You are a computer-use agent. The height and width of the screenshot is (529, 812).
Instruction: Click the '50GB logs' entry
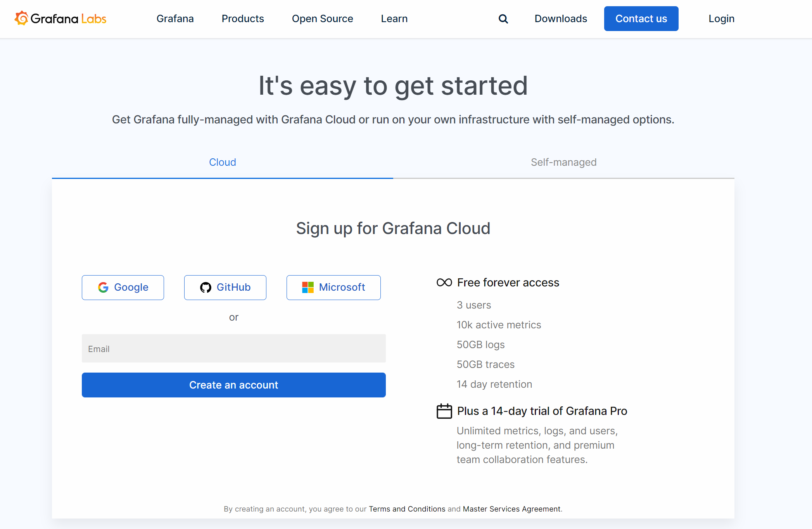coord(481,345)
